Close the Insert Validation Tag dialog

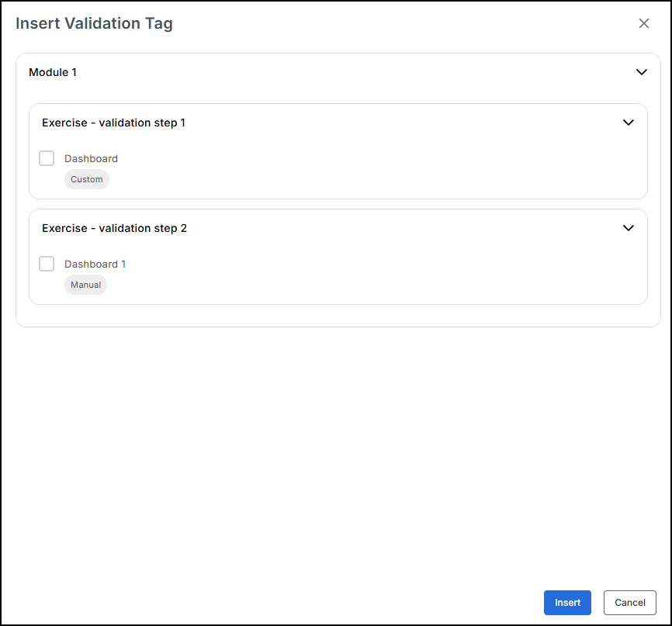point(644,23)
